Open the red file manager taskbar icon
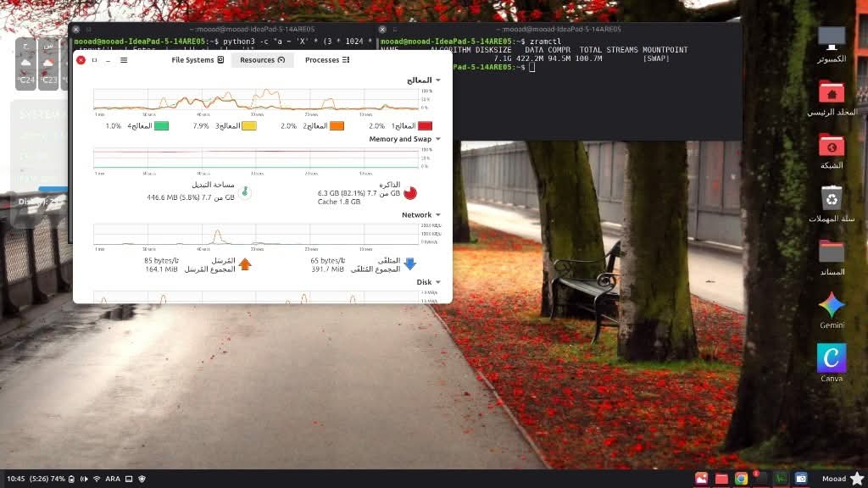Viewport: 868px width, 488px height. [721, 479]
